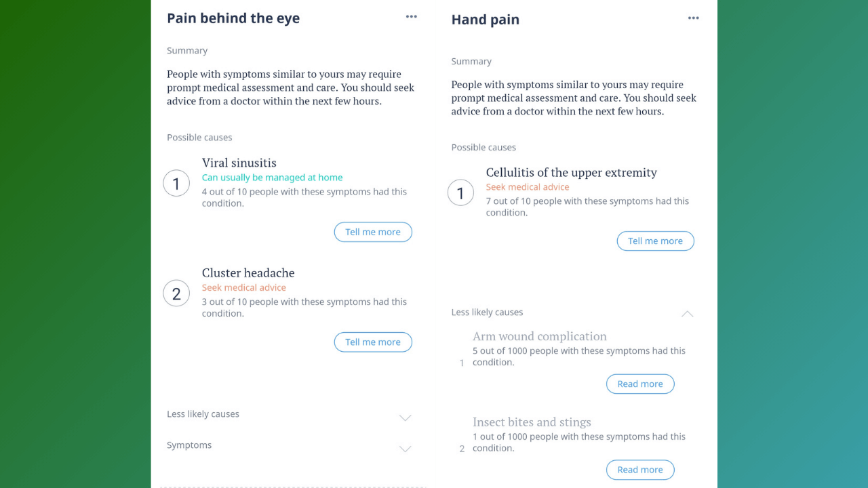The width and height of the screenshot is (868, 488).
Task: Click Read more for Arm wound complication
Action: click(x=640, y=384)
